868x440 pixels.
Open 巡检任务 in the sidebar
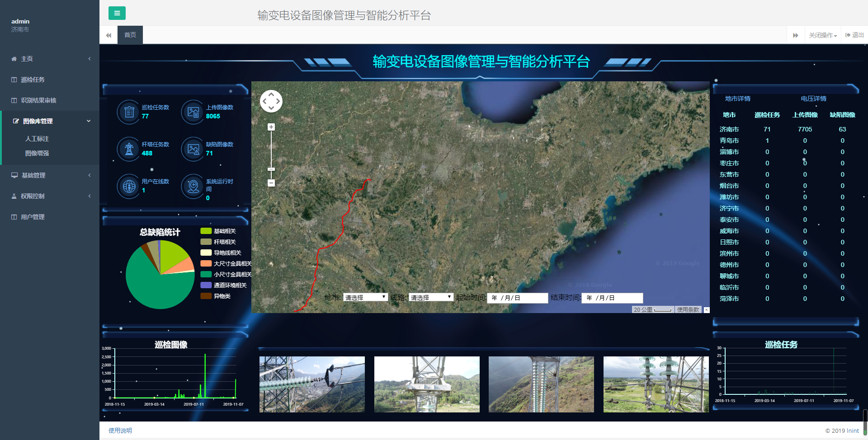click(33, 80)
